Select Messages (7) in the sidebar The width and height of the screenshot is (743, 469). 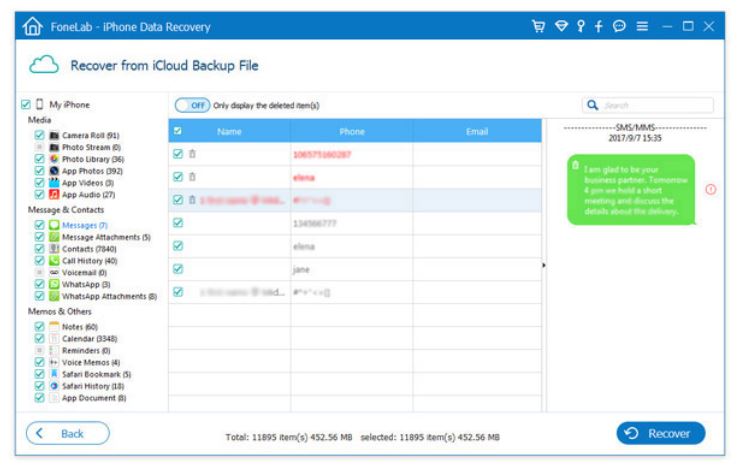84,225
